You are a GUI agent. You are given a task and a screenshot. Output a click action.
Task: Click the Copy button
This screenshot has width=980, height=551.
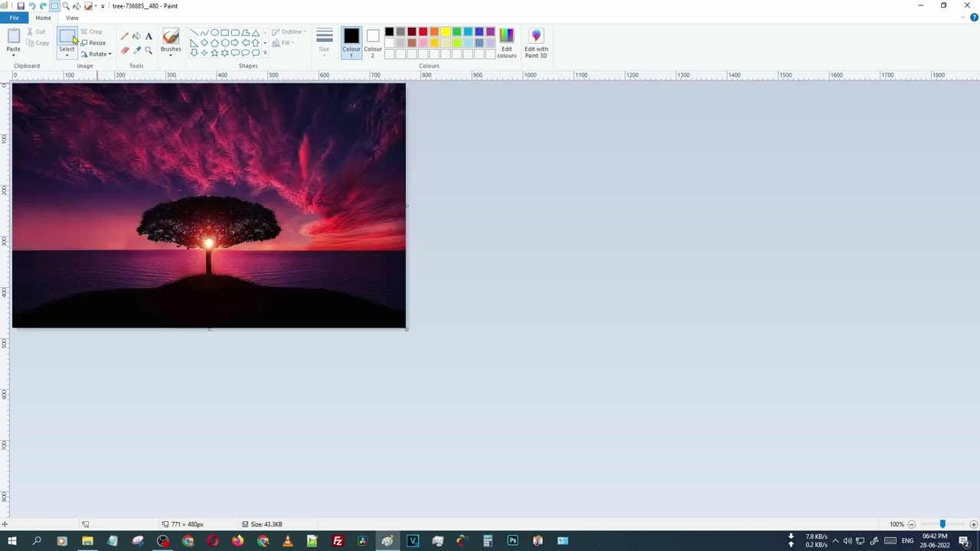38,43
